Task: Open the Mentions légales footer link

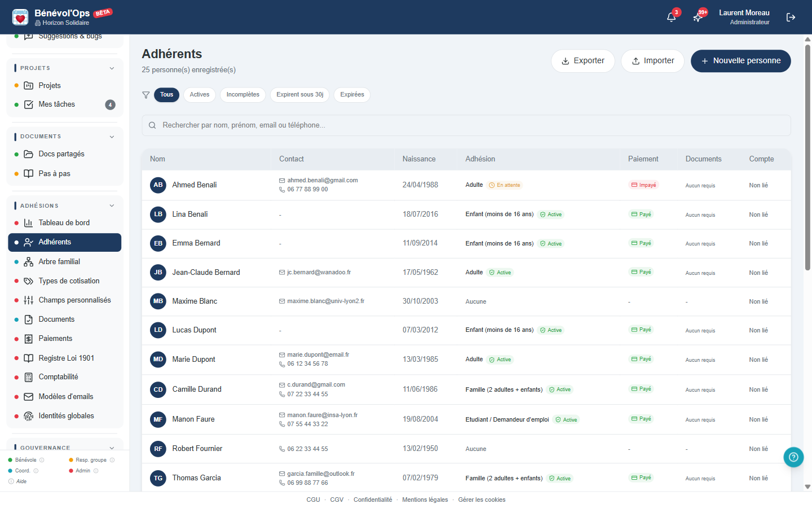Action: click(x=425, y=500)
